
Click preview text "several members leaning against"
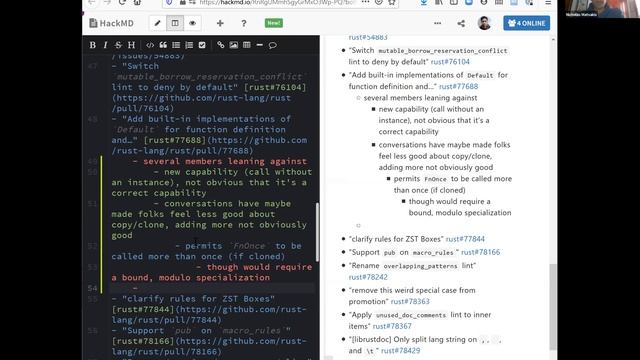coord(420,98)
